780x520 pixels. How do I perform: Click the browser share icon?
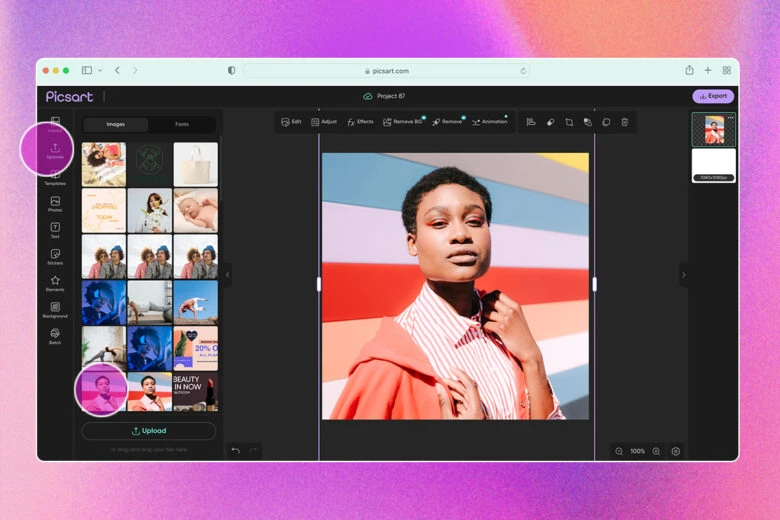click(x=689, y=70)
